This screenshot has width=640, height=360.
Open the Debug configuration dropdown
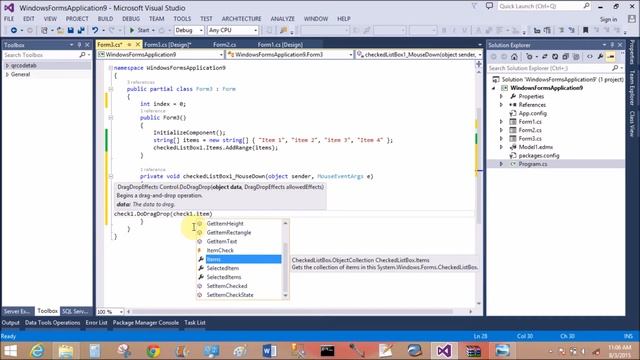189,30
